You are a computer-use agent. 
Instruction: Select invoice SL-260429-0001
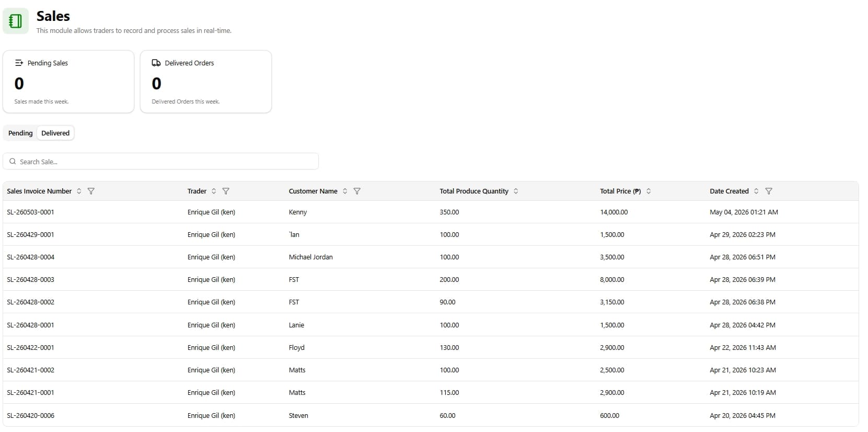(x=30, y=234)
